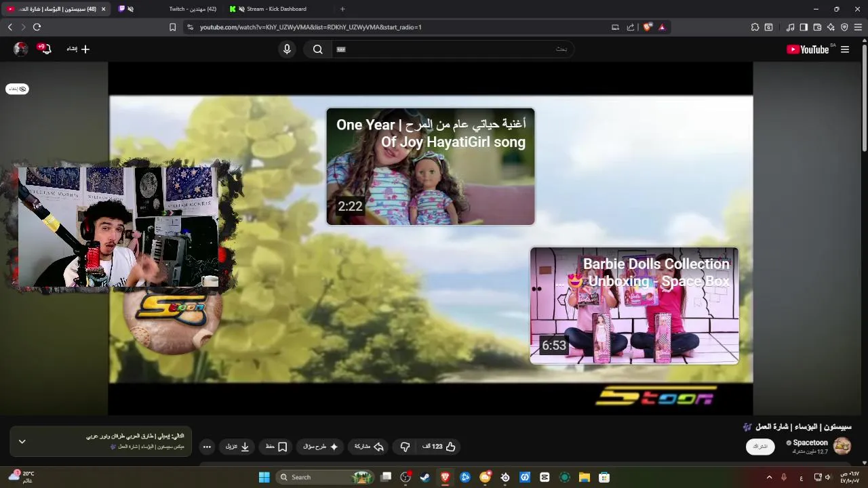Open YouTube notifications bell
This screenshot has width=868, height=488.
click(45, 49)
